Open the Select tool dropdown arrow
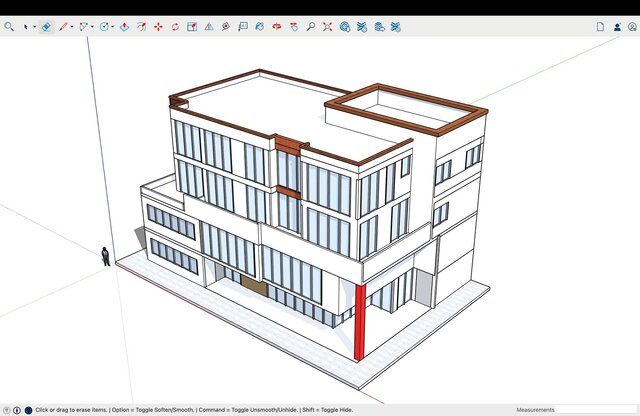This screenshot has height=416, width=640. click(34, 27)
